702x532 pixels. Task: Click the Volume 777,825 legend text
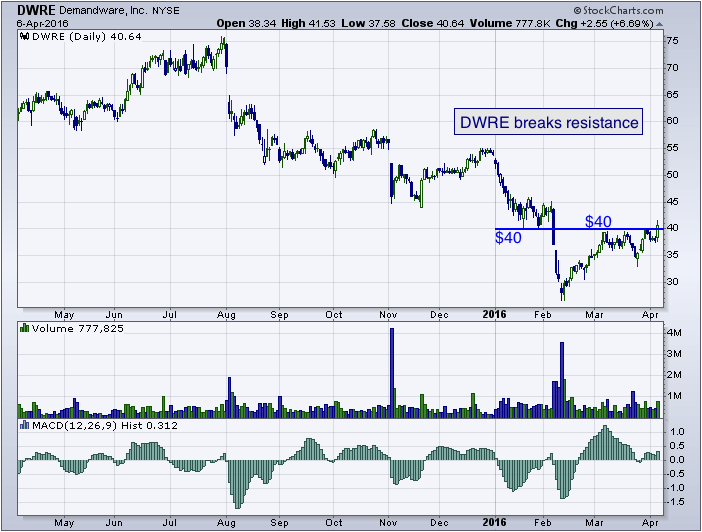(77, 329)
